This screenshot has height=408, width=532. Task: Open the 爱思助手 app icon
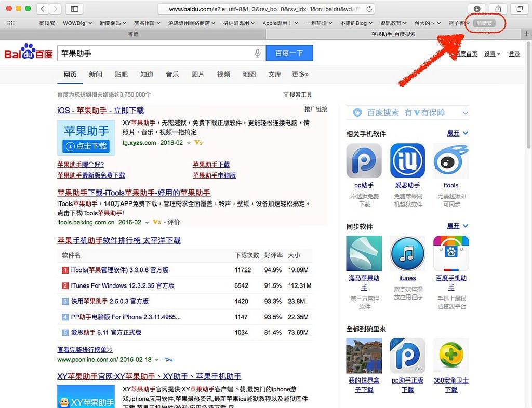click(407, 160)
